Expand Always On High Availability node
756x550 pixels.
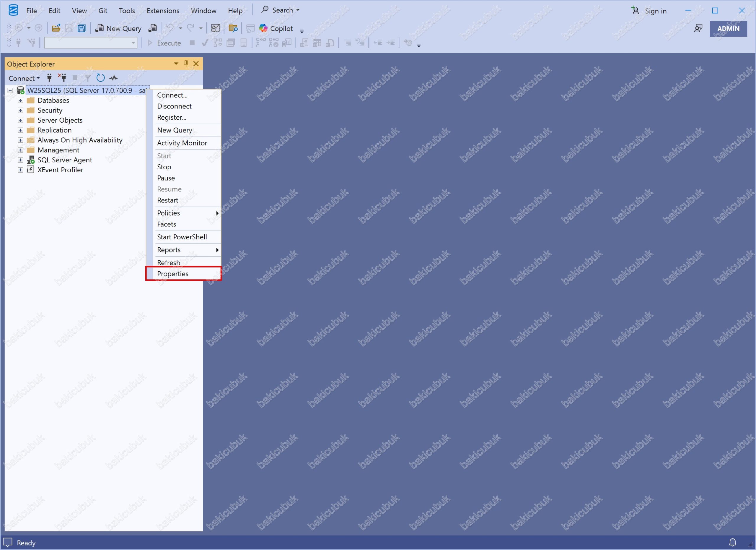[x=20, y=140]
